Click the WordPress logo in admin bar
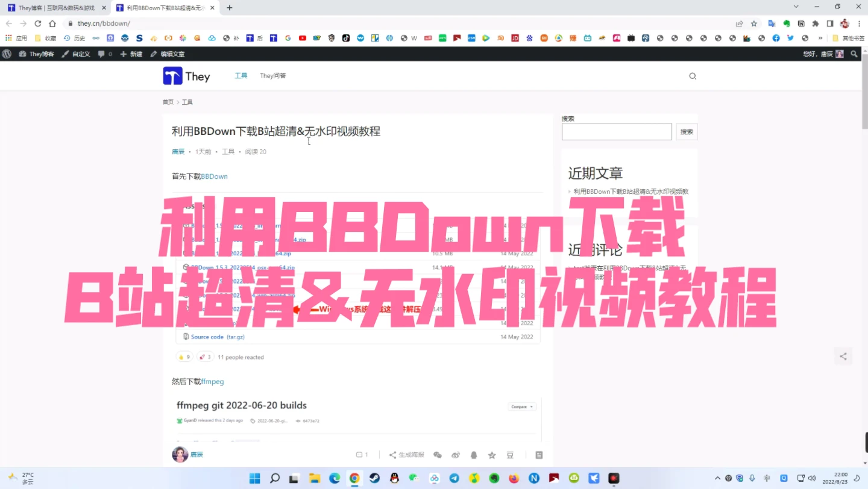The height and width of the screenshot is (489, 868). coord(7,54)
